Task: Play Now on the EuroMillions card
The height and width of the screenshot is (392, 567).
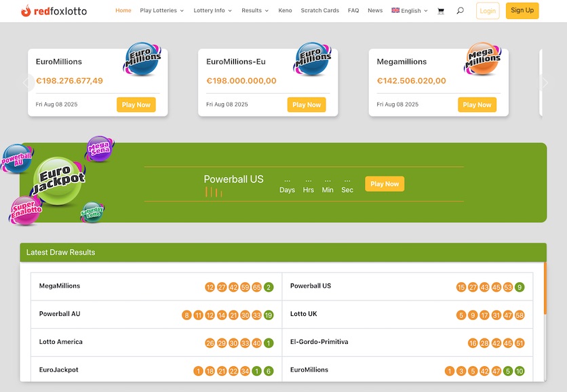Action: click(136, 104)
